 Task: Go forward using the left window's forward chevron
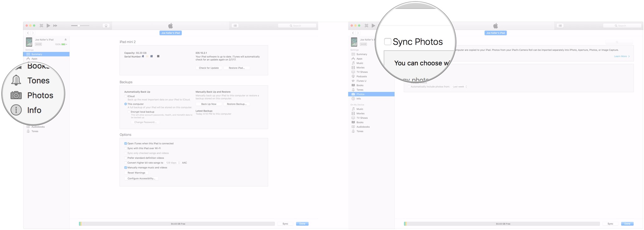[x=33, y=33]
